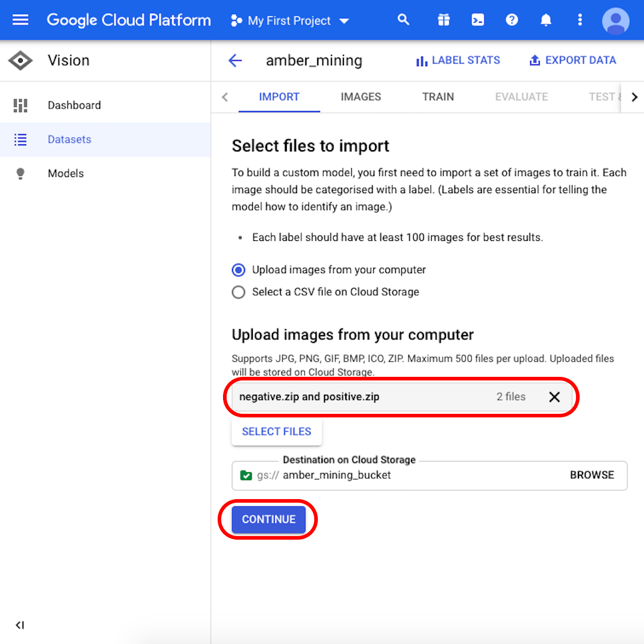View notifications bell icon
Viewport: 644px width, 644px height.
point(546,20)
